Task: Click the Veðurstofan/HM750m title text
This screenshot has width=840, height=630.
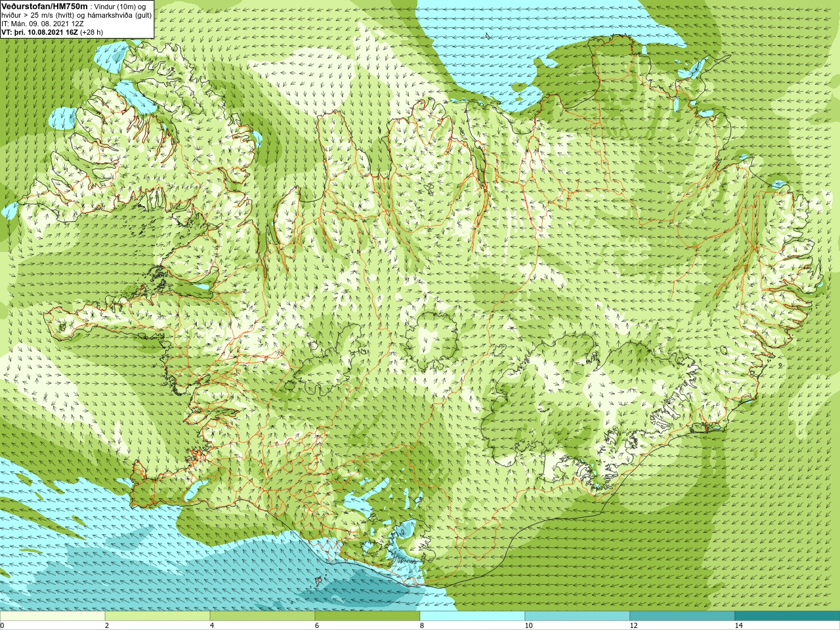Action: (x=44, y=6)
